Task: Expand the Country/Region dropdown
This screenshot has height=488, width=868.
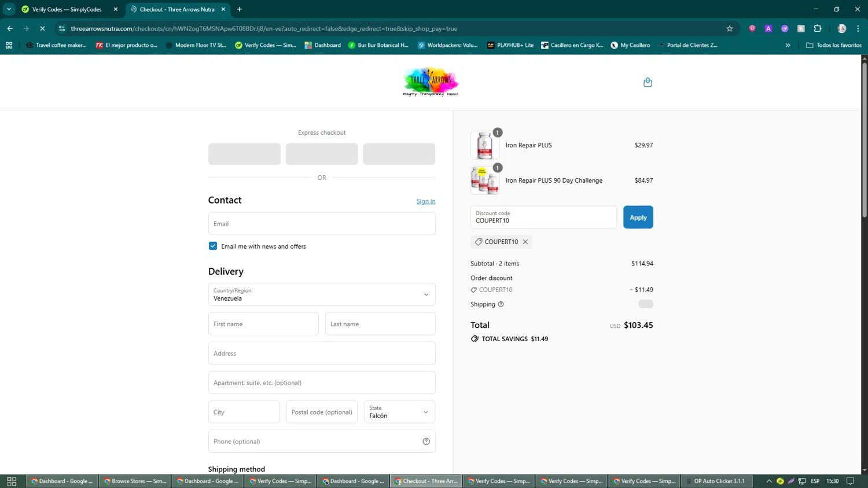Action: (x=322, y=294)
